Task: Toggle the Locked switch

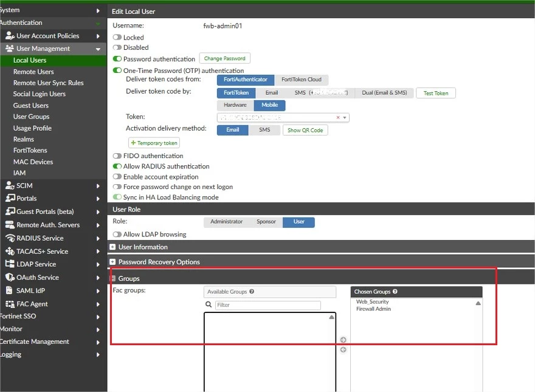Action: [x=117, y=37]
